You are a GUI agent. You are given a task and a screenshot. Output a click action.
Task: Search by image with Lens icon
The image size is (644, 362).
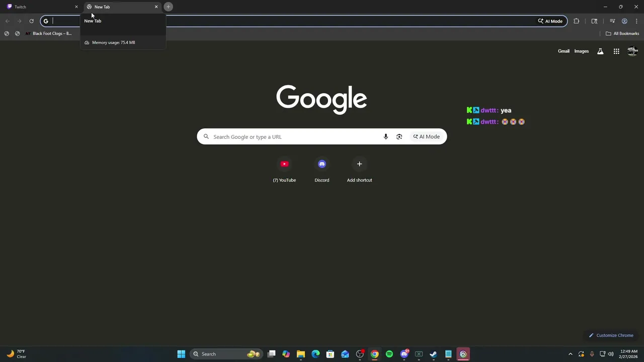coord(399,137)
